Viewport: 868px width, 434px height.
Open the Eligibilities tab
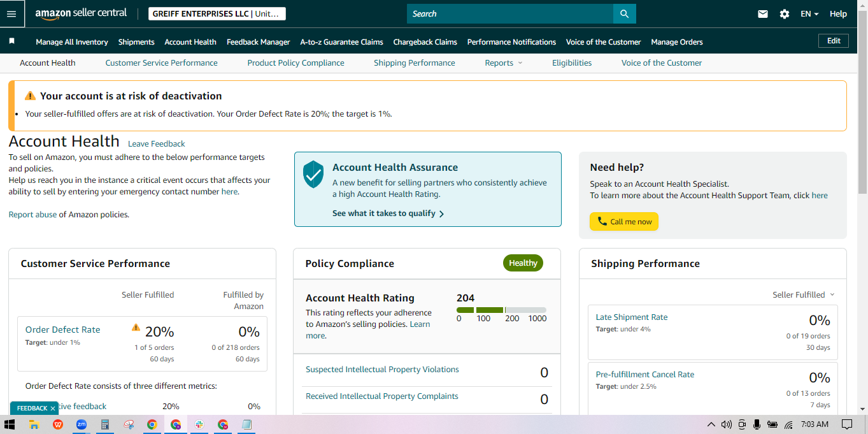(x=572, y=62)
